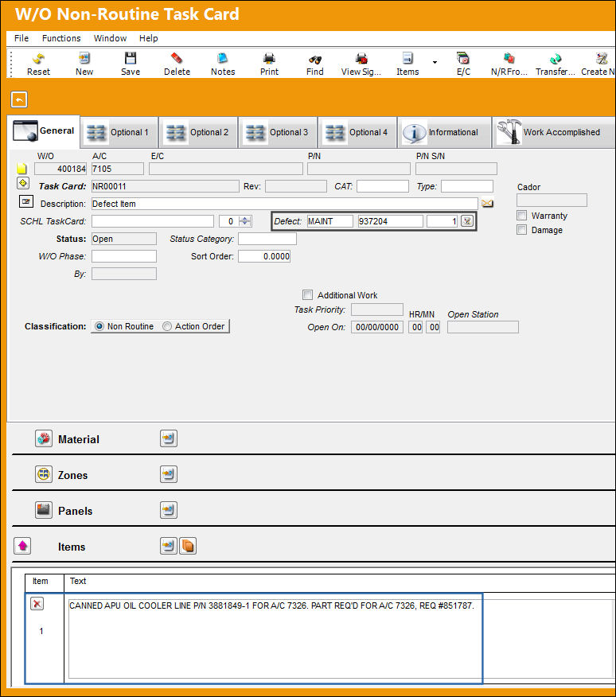Viewport: 616px width, 697px height.
Task: Open the Panels add arrow button
Action: pos(169,510)
